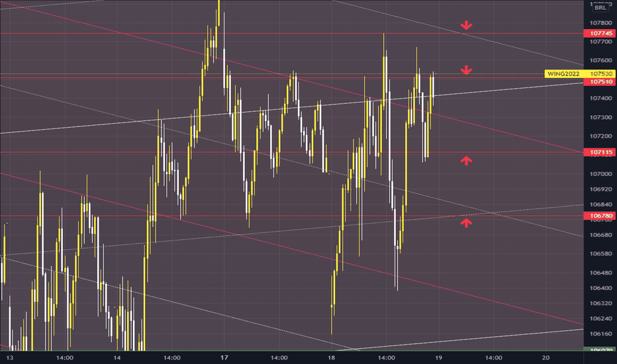Select the red down arrow above the 107510 line
This screenshot has width=617, height=364.
pyautogui.click(x=466, y=70)
